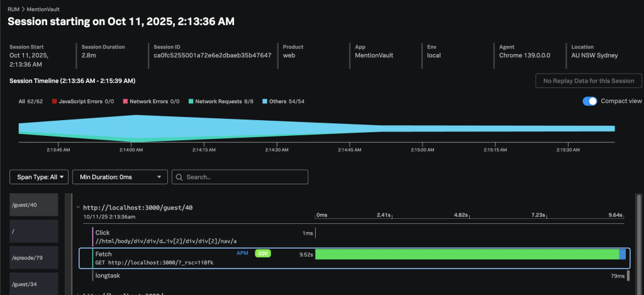Select the root / page tab
This screenshot has height=295, width=644.
[34, 231]
